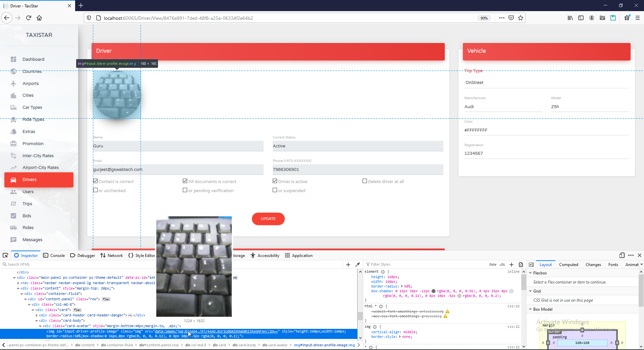The height and width of the screenshot is (350, 644).
Task: Uncheck 'All documents is correct' checkbox
Action: [185, 181]
